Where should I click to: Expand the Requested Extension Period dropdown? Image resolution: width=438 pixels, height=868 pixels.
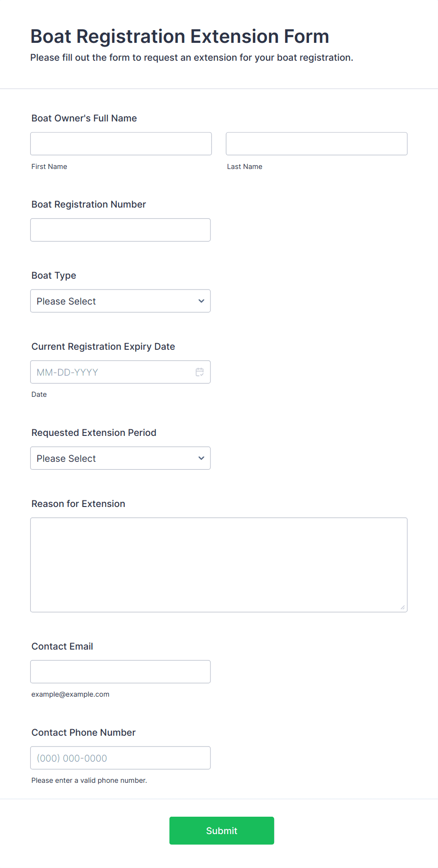click(121, 458)
